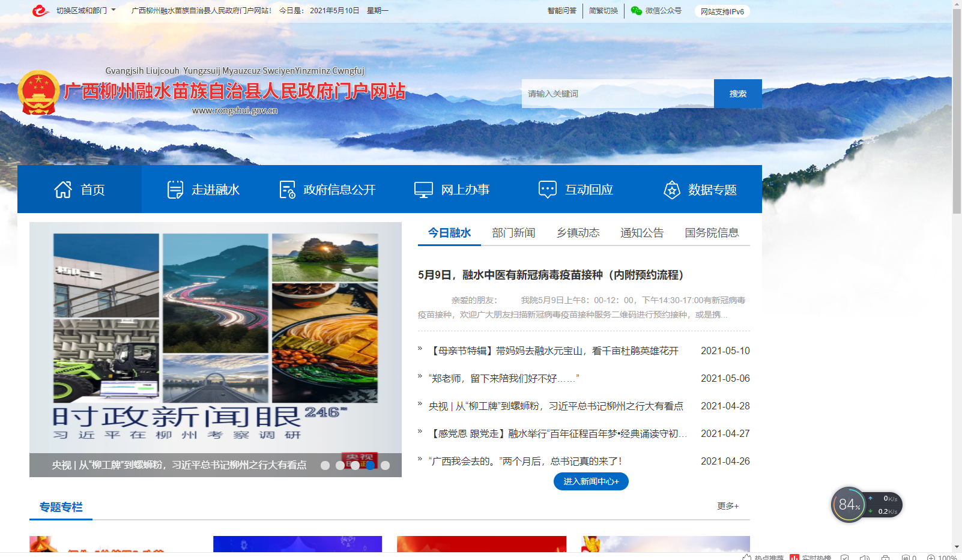Viewport: 962px width, 560px height.
Task: Click the 政府信息公开 file icon
Action: 287,190
